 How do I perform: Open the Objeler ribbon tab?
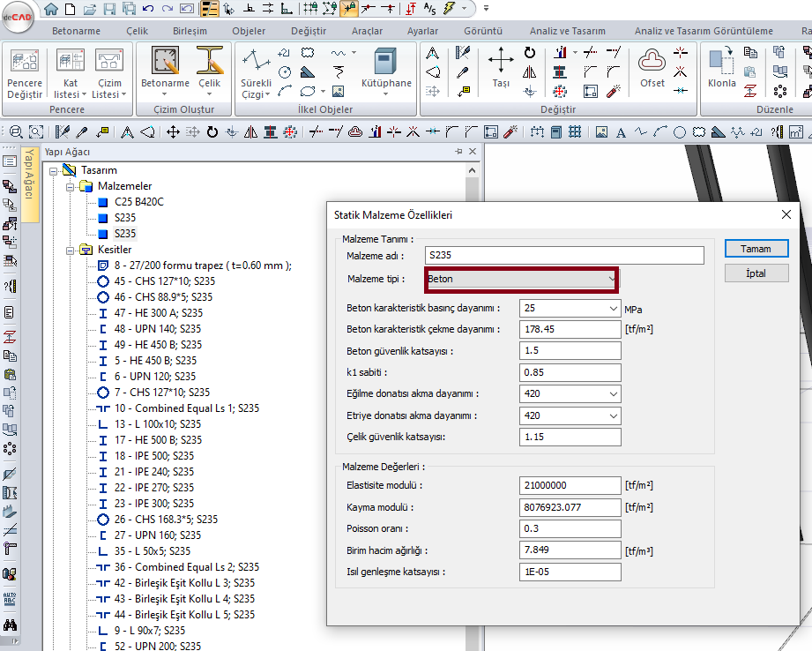249,31
